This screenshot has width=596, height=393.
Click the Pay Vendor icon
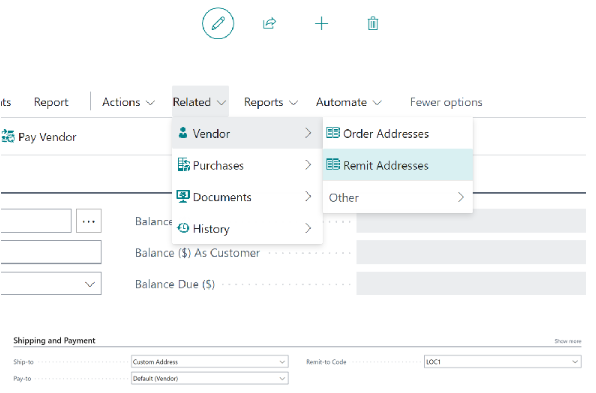point(8,138)
